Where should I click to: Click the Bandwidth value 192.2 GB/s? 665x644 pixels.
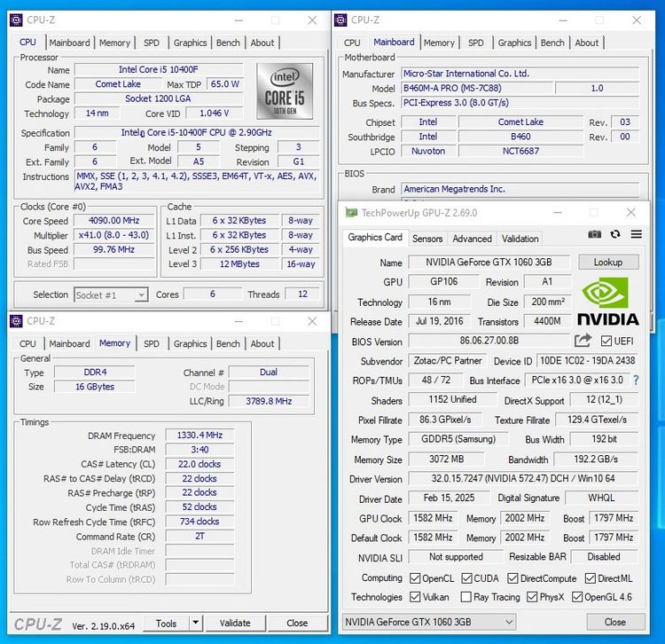596,459
